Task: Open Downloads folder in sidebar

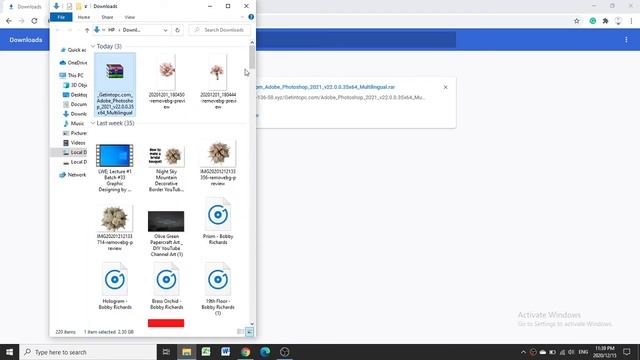Action: click(x=75, y=114)
